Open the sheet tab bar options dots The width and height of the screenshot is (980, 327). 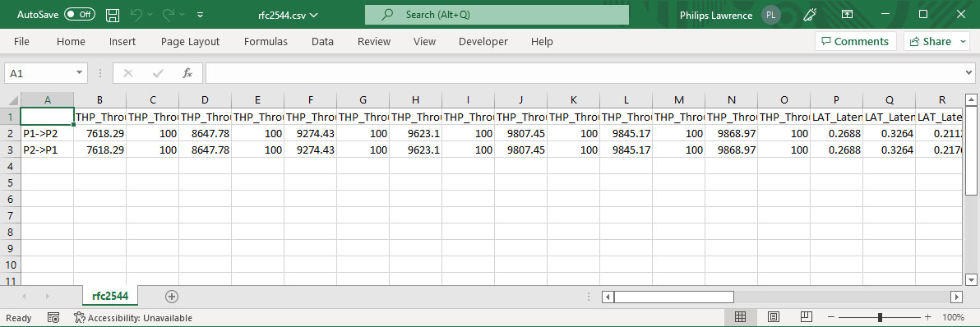click(588, 297)
